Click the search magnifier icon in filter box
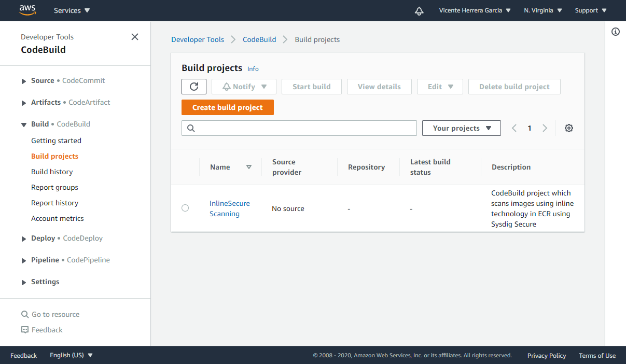Image resolution: width=626 pixels, height=364 pixels. click(191, 128)
